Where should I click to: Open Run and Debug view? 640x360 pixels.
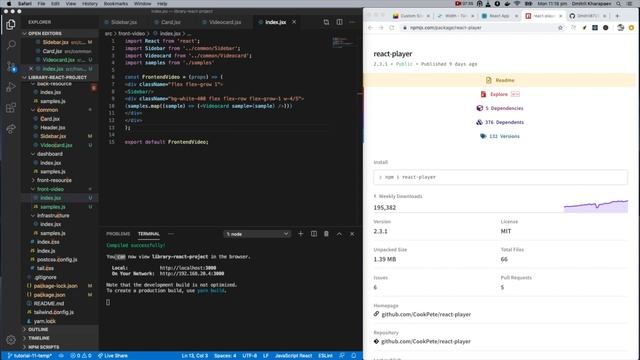click(11, 87)
